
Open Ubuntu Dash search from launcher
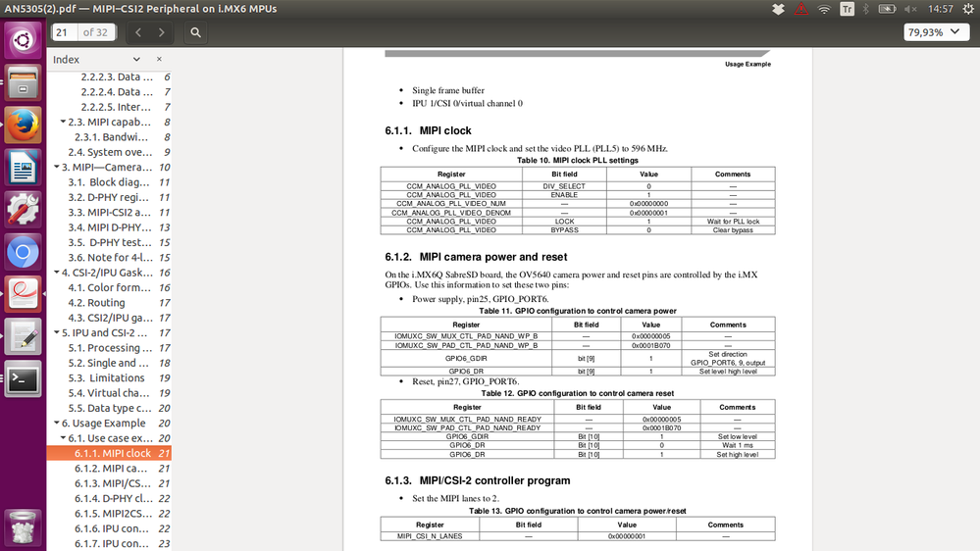coord(24,40)
